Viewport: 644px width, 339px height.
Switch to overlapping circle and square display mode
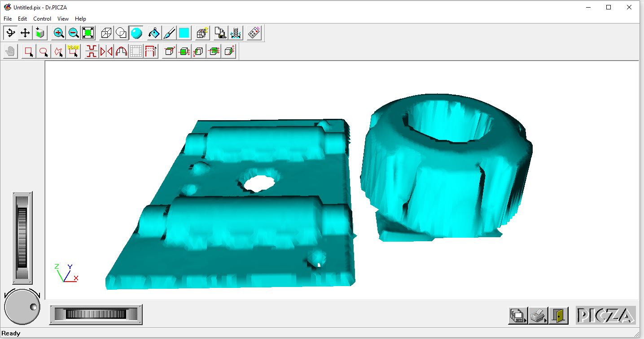click(121, 33)
